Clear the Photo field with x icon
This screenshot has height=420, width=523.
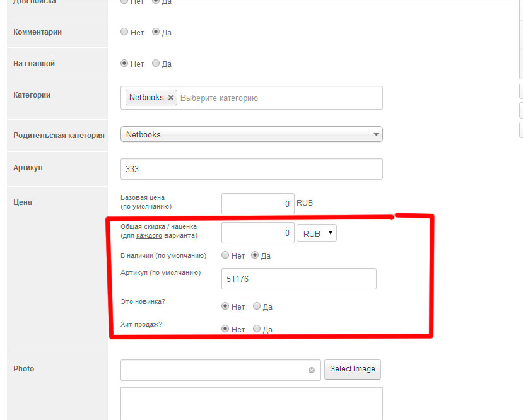pyautogui.click(x=311, y=370)
